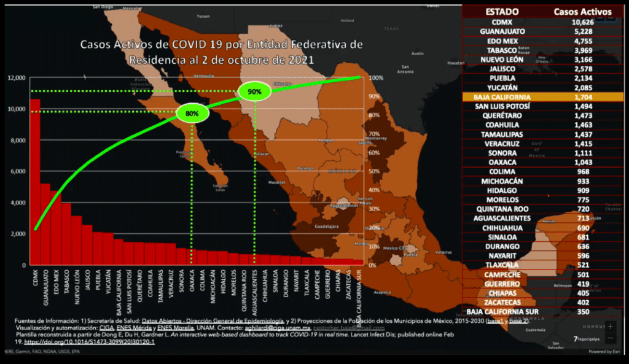Click the ESTADO column header
This screenshot has height=364, width=629.
[502, 12]
